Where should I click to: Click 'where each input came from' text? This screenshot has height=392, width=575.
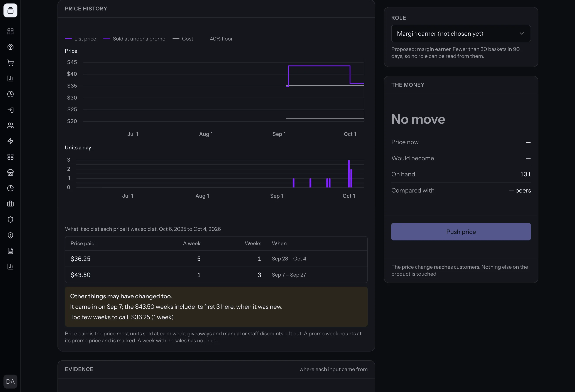333,369
